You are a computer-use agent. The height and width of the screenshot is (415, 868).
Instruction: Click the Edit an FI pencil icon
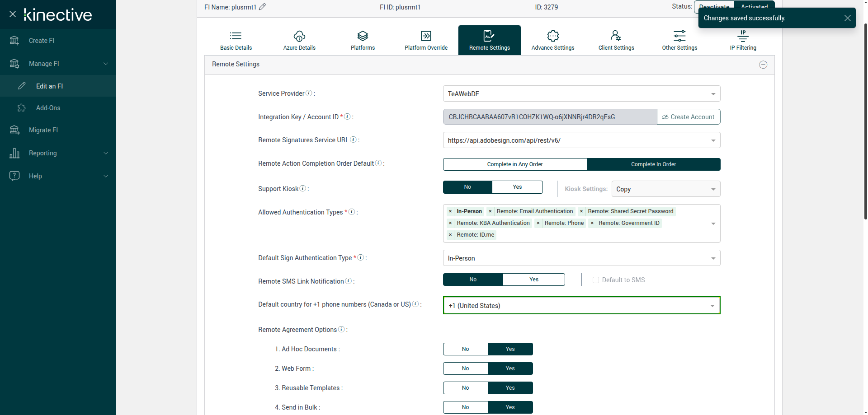(22, 86)
